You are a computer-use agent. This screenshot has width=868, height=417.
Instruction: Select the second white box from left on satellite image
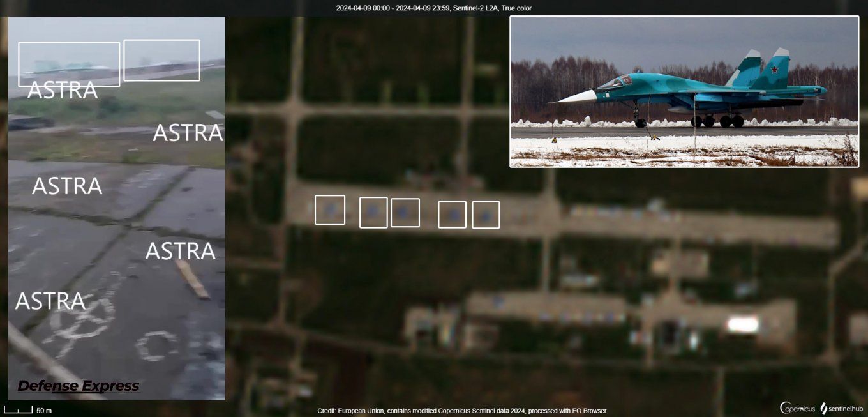pyautogui.click(x=373, y=213)
